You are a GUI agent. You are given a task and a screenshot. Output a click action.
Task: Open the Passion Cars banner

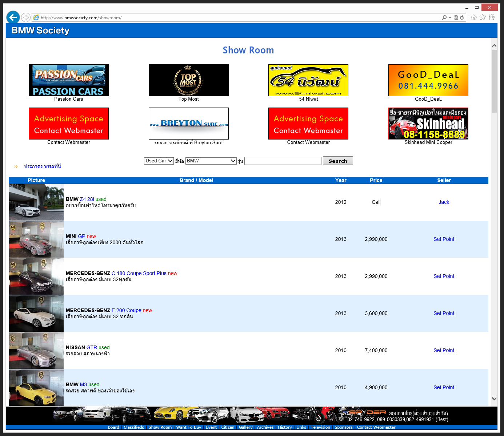pyautogui.click(x=69, y=80)
